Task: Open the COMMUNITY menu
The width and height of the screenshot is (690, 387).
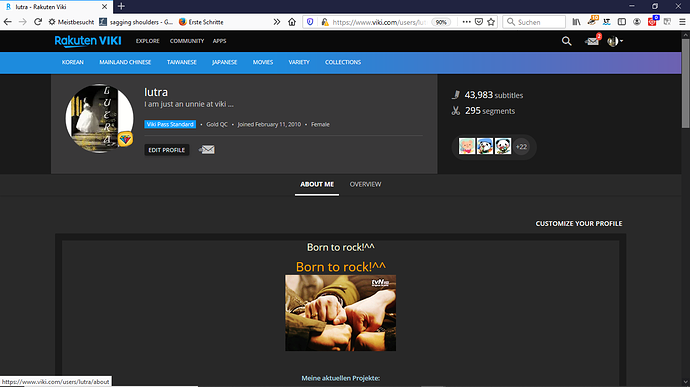Action: click(187, 41)
